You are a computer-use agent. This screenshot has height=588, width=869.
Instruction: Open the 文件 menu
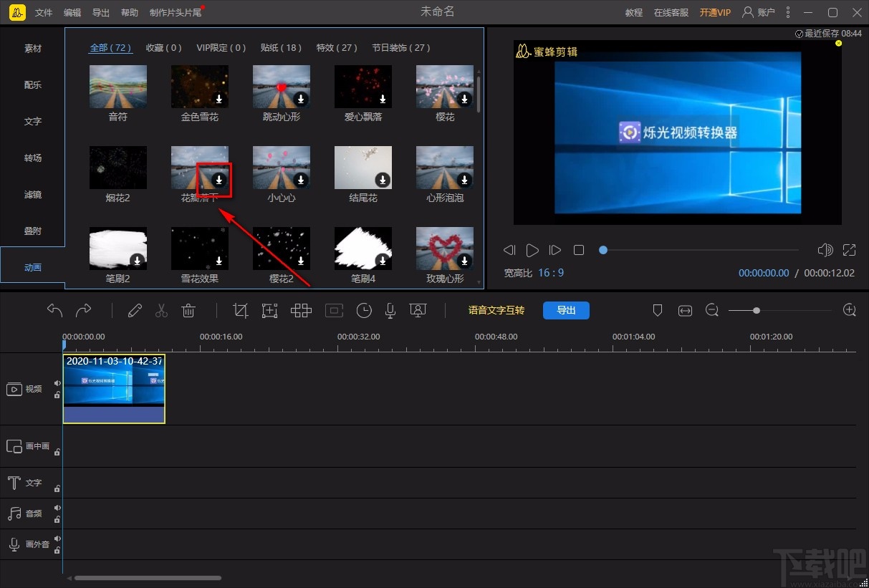pos(44,13)
